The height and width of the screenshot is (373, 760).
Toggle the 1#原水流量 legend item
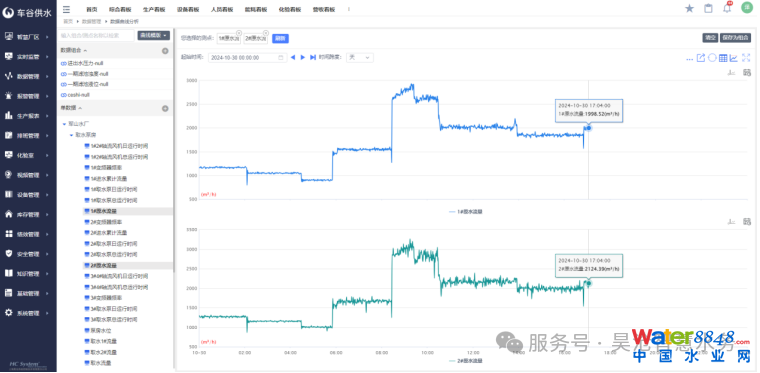(466, 212)
